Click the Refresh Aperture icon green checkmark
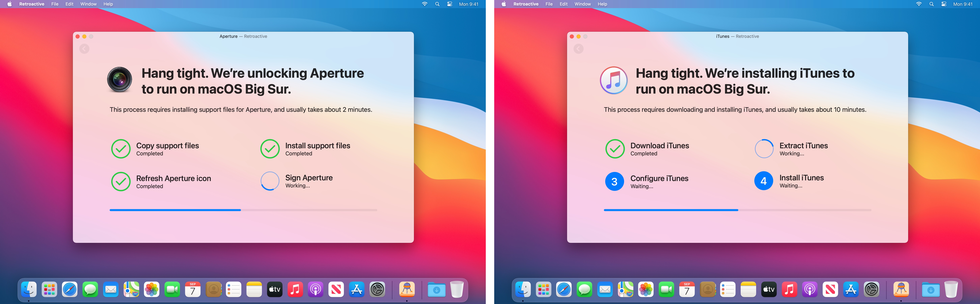This screenshot has height=304, width=980. point(121,181)
